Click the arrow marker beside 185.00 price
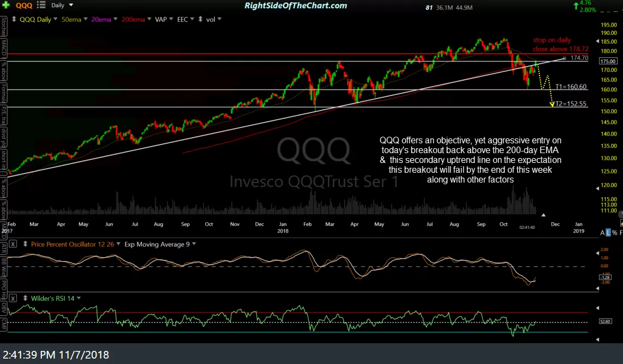The height and width of the screenshot is (364, 623). pos(597,41)
